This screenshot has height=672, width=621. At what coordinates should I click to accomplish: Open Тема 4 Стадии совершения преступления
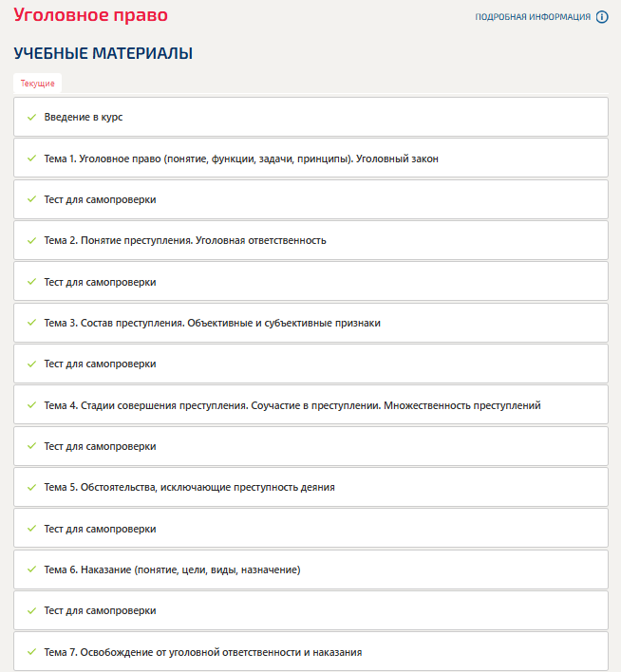[x=292, y=405]
